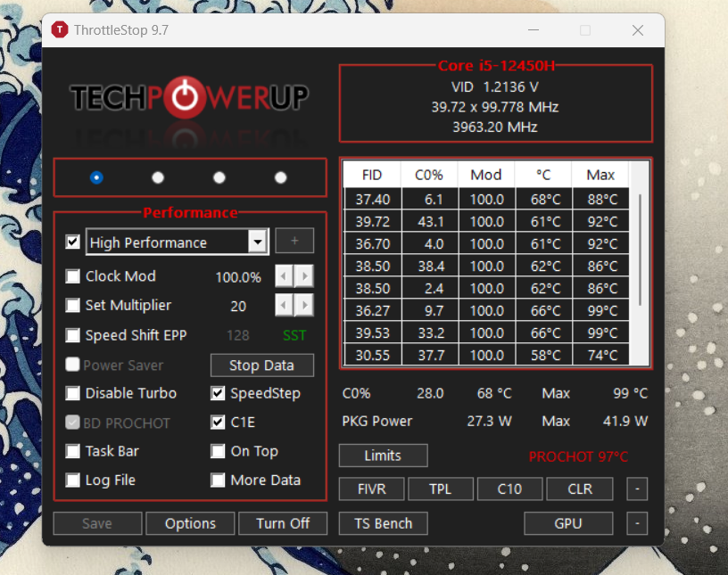The width and height of the screenshot is (728, 575).
Task: Minimize the ThrottleStop window
Action: [x=534, y=30]
